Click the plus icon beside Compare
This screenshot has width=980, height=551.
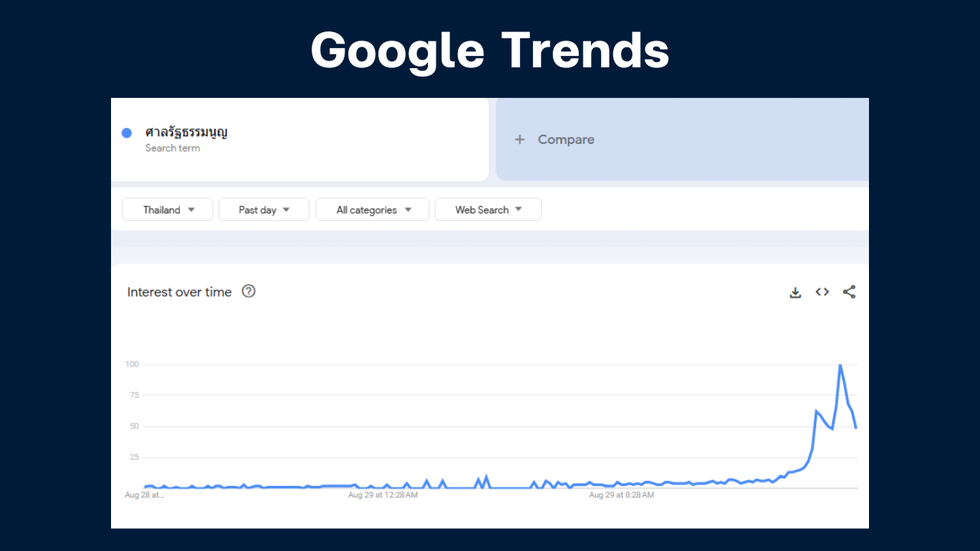click(x=520, y=139)
